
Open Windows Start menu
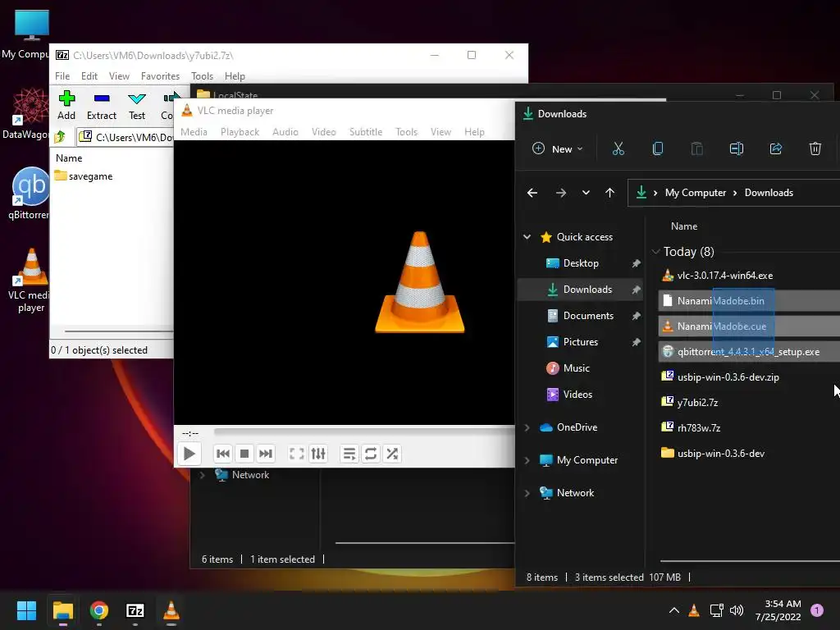click(x=26, y=610)
